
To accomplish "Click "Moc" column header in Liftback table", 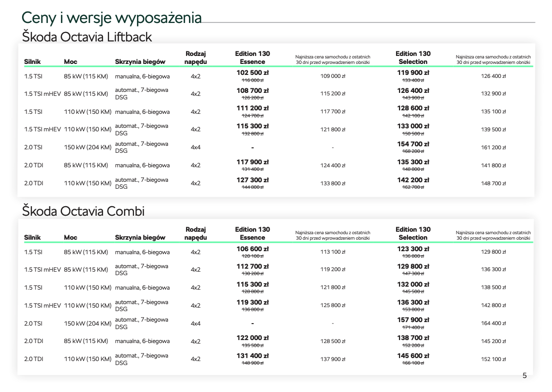I will (70, 62).
